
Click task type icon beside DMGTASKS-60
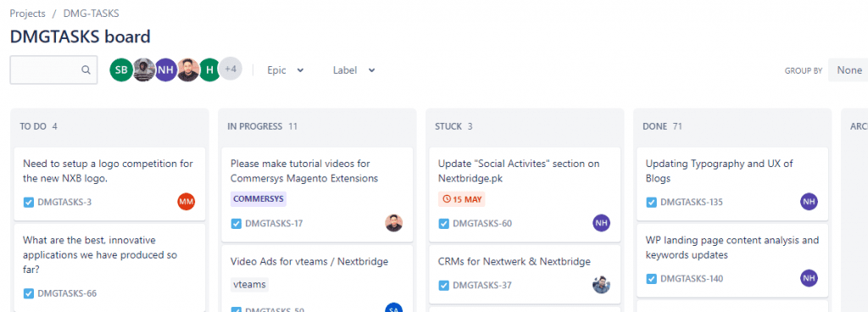(x=444, y=224)
